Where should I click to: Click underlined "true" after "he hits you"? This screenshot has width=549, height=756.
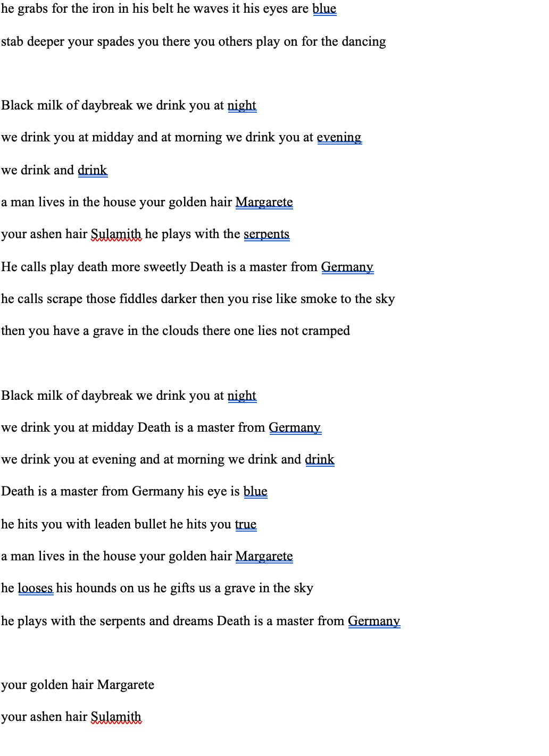tap(246, 525)
